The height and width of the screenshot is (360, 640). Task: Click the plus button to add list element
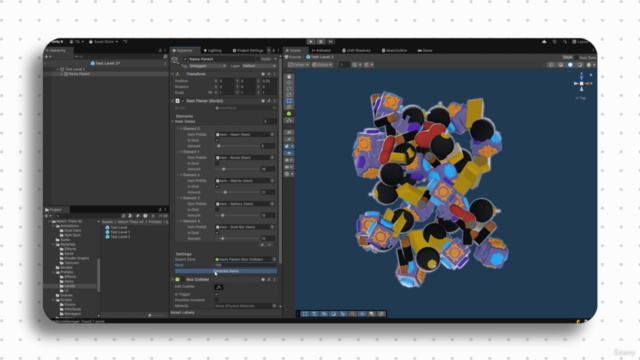click(262, 245)
